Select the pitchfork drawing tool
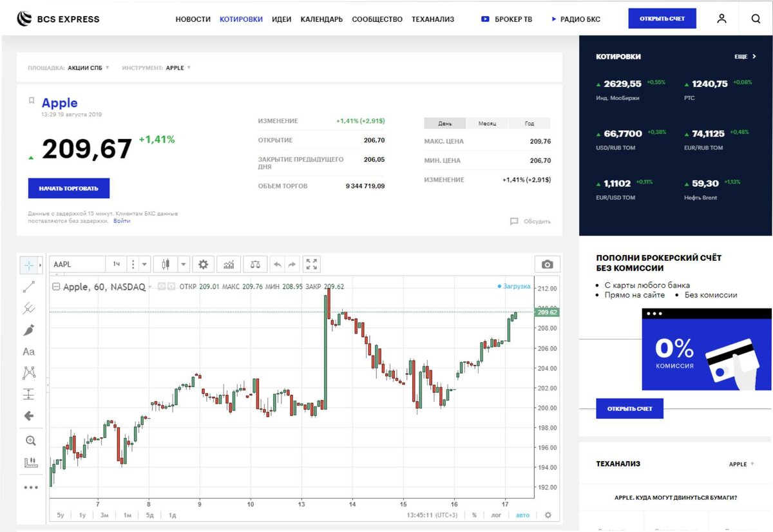The height and width of the screenshot is (532, 773). click(x=29, y=309)
